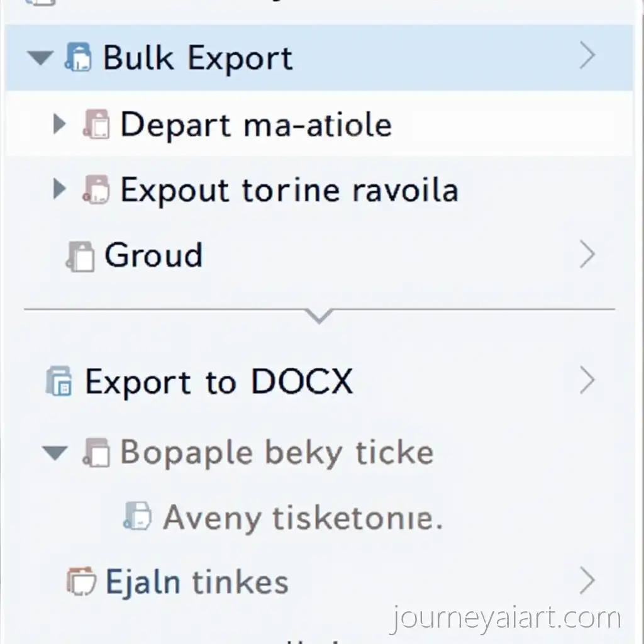The width and height of the screenshot is (644, 644).
Task: Click the Expout torine ravoila icon
Action: click(x=96, y=189)
